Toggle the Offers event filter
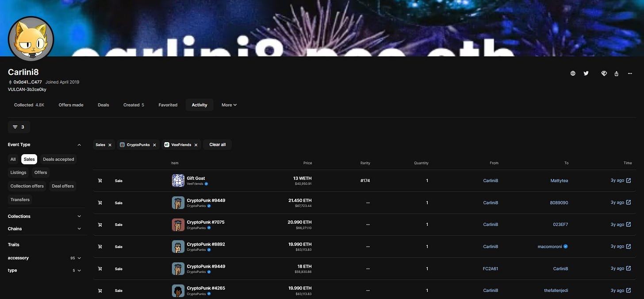Viewport: 644px width, 299px height. point(41,172)
